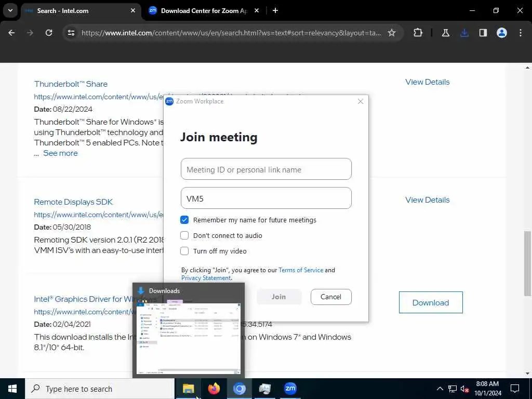This screenshot has height=399, width=532.
Task: Open the Windows notification center
Action: [515, 389]
